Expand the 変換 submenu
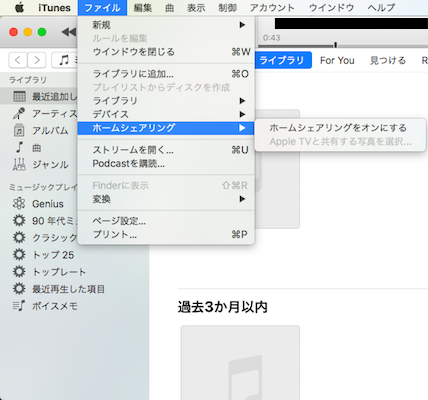 pos(166,199)
